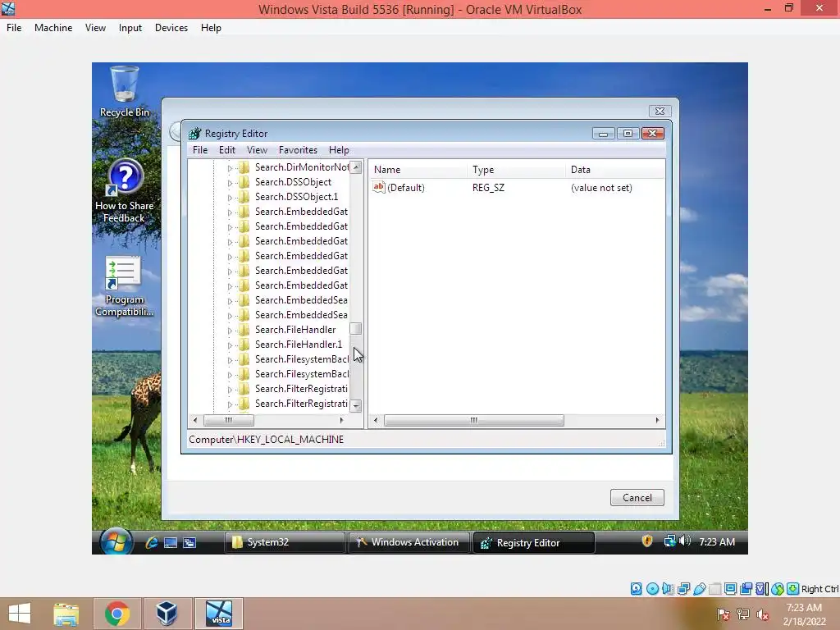Click tree pane horizontal scrollbar thumb

229,420
